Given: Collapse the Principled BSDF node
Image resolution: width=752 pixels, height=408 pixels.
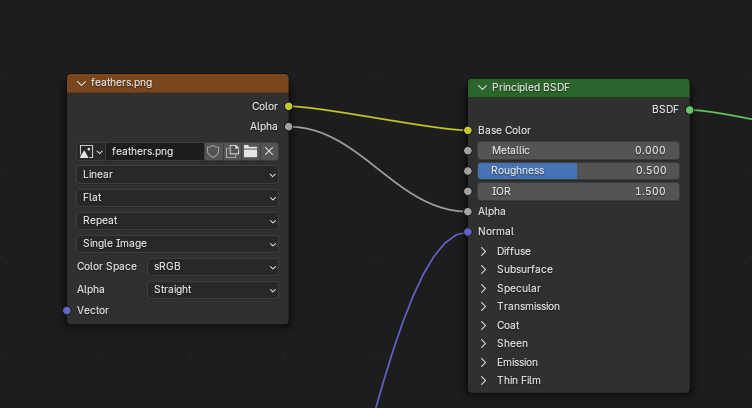Looking at the screenshot, I should (x=482, y=88).
